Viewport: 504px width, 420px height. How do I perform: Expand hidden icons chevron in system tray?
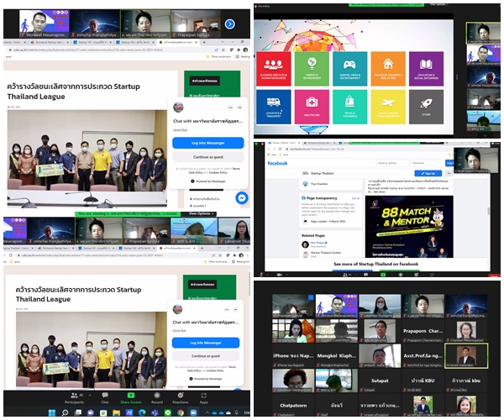[207, 412]
